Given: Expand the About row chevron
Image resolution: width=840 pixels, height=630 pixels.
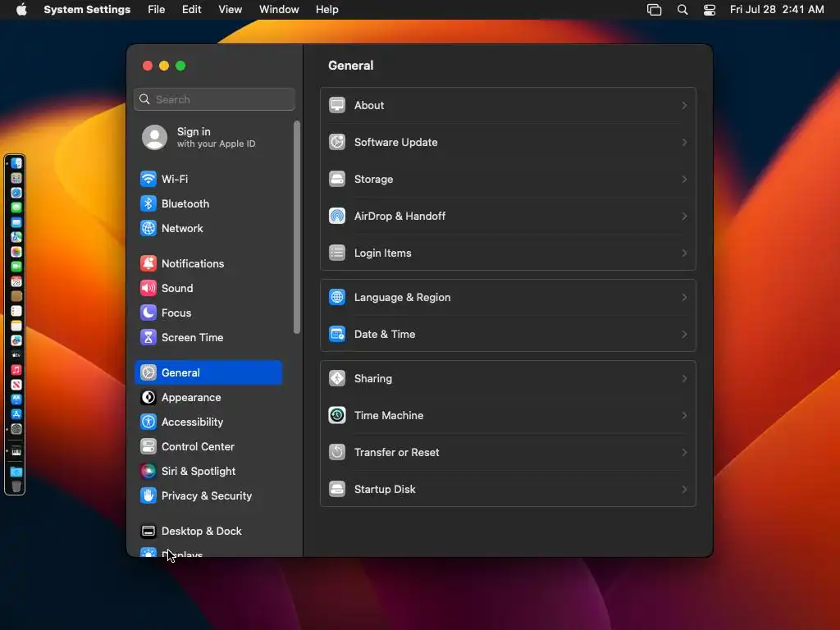Looking at the screenshot, I should pyautogui.click(x=684, y=106).
